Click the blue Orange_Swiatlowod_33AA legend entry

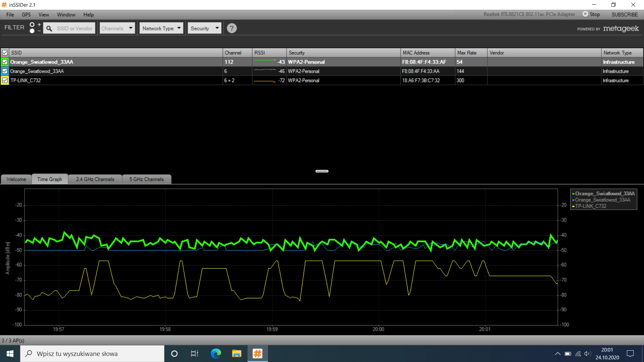tap(601, 200)
